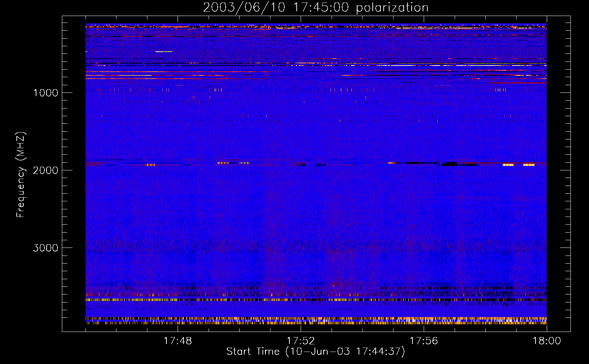Click the 17:52 time tick label
Viewport: 589px width, 364px height.
tap(301, 341)
